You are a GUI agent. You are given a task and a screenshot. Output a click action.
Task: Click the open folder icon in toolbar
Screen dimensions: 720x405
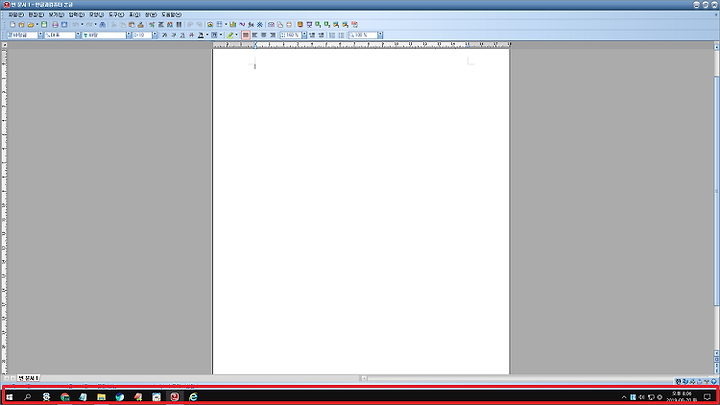click(30, 25)
